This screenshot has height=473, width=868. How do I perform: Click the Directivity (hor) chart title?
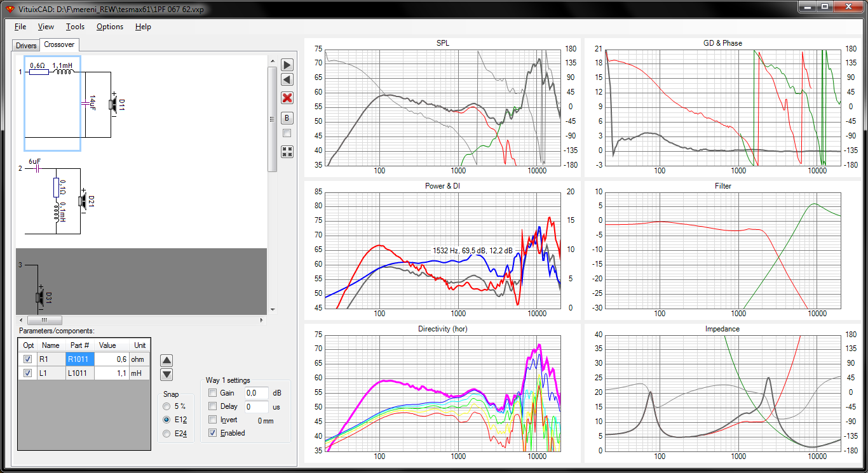coord(442,329)
